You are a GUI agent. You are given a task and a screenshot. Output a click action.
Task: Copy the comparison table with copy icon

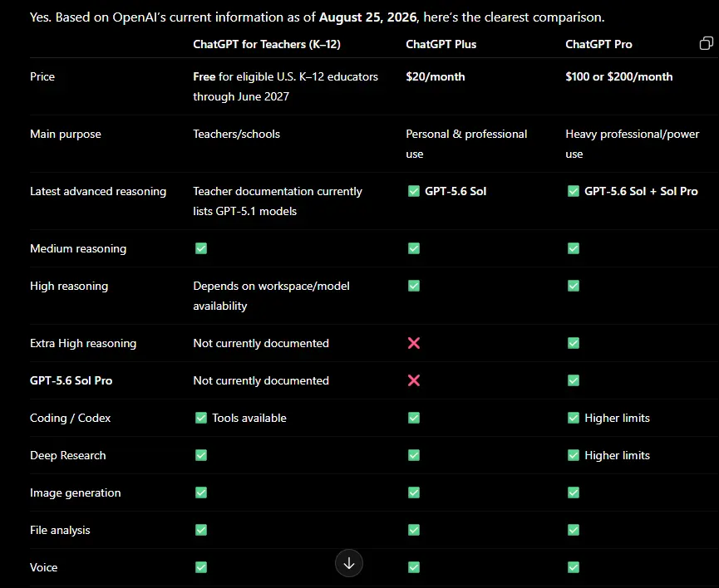(707, 43)
